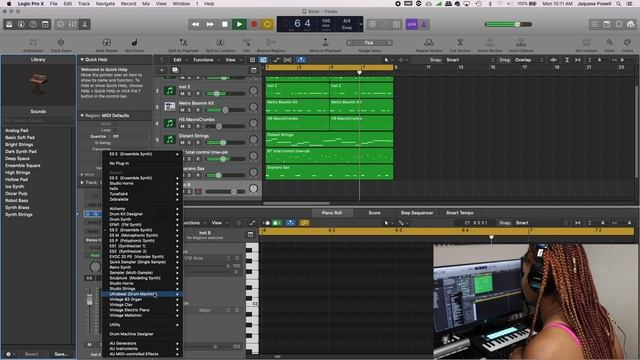The image size is (640, 360).
Task: Open the Nudge Value Tick dropdown
Action: pos(369,42)
